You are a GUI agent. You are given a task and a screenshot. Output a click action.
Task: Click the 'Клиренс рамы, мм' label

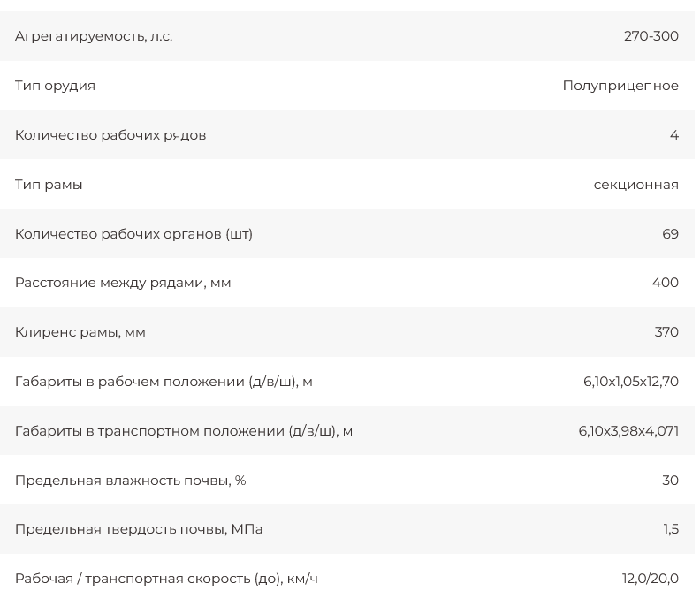(80, 332)
